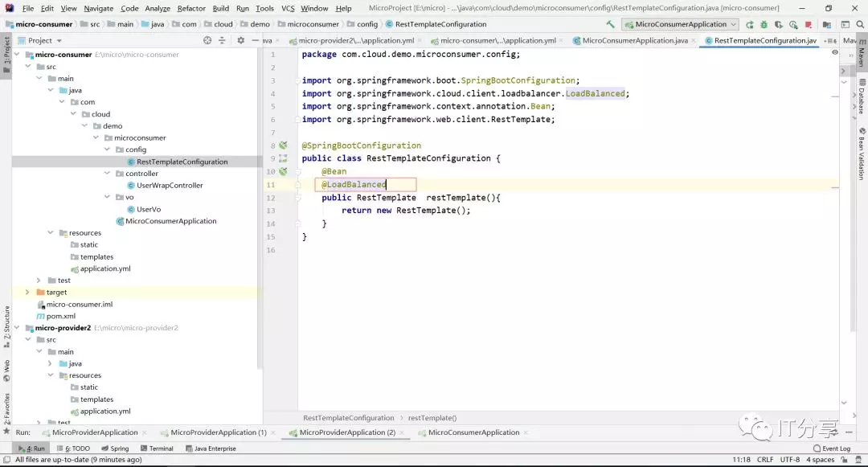Screen dimensions: 868x467
Task: Click the locate-in-tree target icon in Project panel
Action: (207, 40)
